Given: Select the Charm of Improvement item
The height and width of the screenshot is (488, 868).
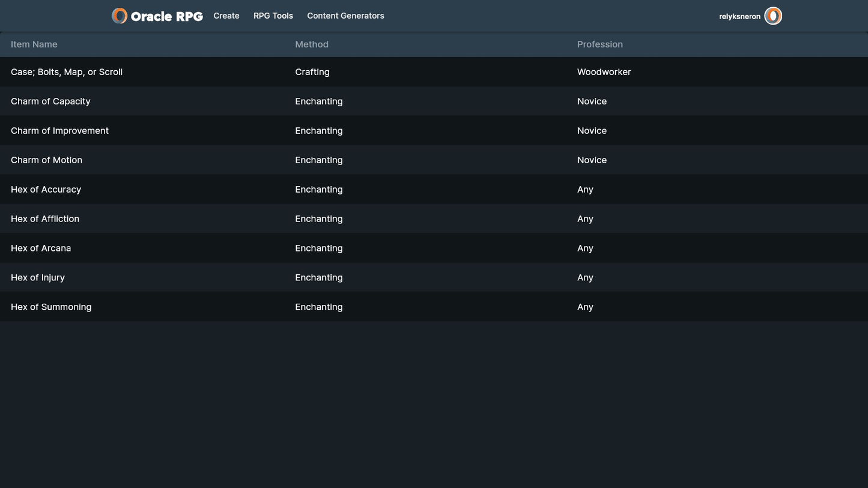Looking at the screenshot, I should (59, 131).
